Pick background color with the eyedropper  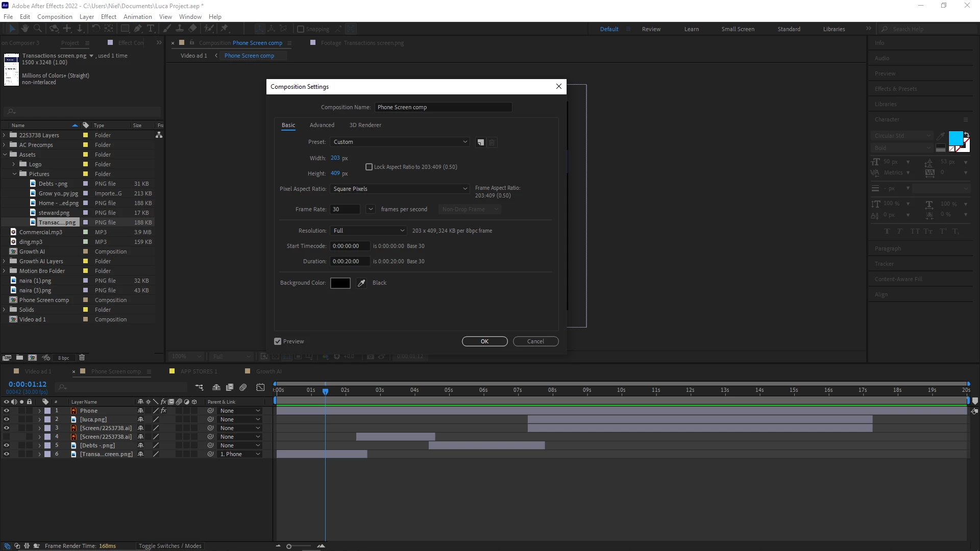coord(361,283)
